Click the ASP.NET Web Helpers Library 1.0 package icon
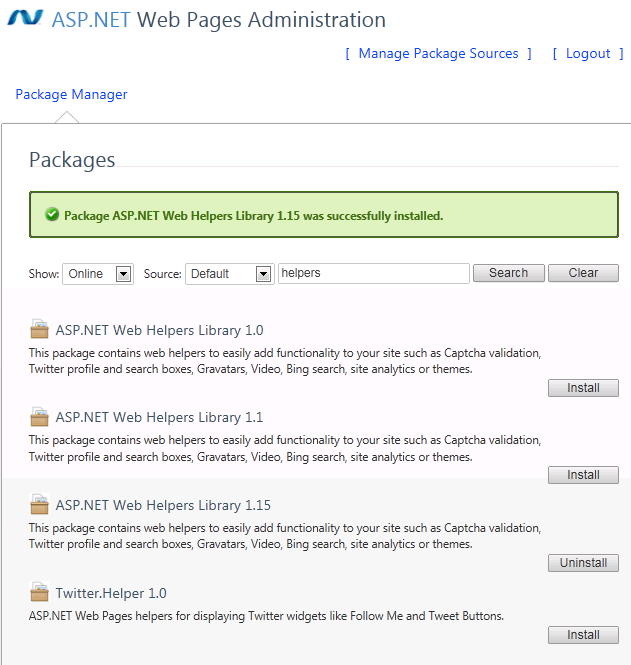Screen dimensions: 631x665 point(39,329)
